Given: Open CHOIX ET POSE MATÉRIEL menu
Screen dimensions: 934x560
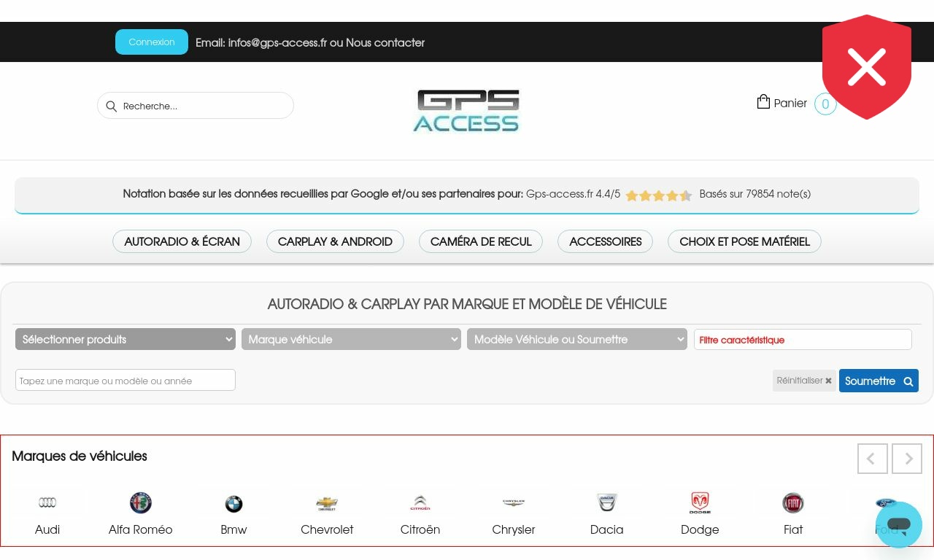Looking at the screenshot, I should coord(744,241).
